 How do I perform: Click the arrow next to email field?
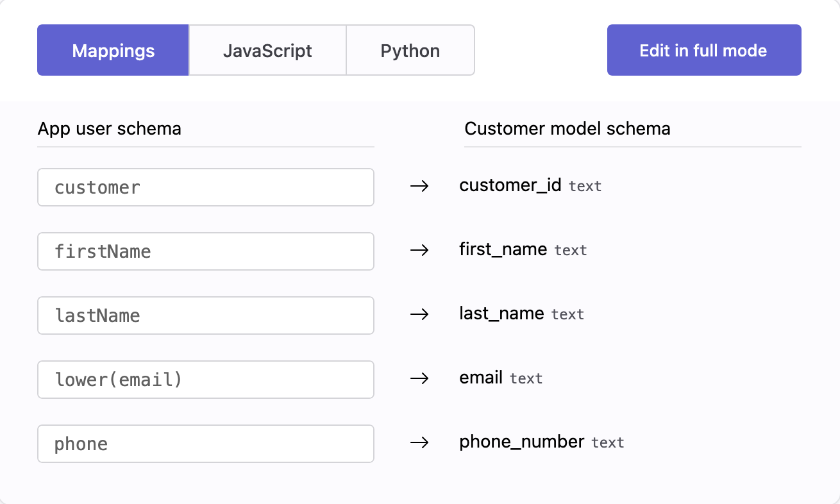pos(419,379)
